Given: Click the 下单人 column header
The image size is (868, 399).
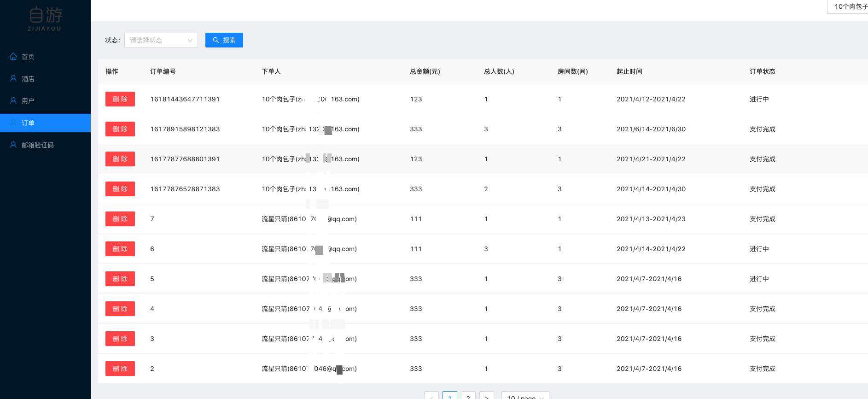Looking at the screenshot, I should click(x=271, y=71).
